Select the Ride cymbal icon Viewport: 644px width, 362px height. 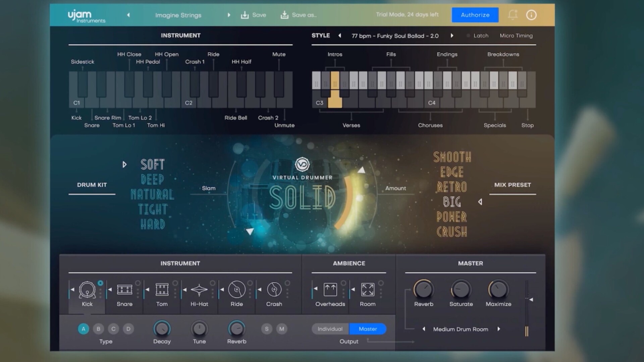237,289
